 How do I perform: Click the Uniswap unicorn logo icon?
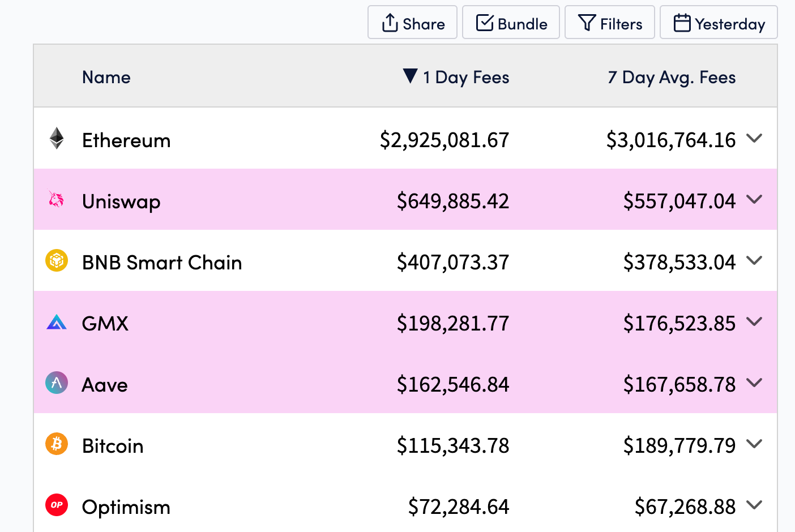[x=56, y=199]
